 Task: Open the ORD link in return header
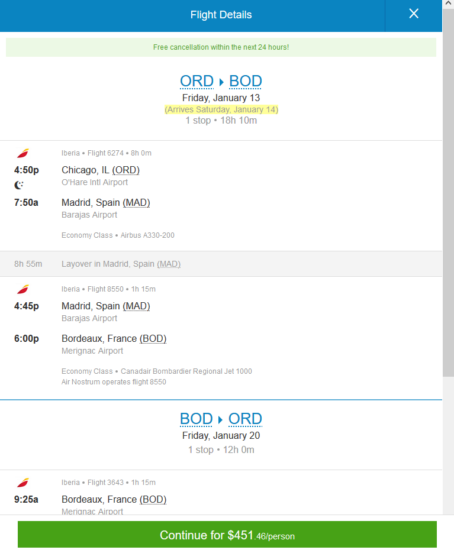click(245, 419)
